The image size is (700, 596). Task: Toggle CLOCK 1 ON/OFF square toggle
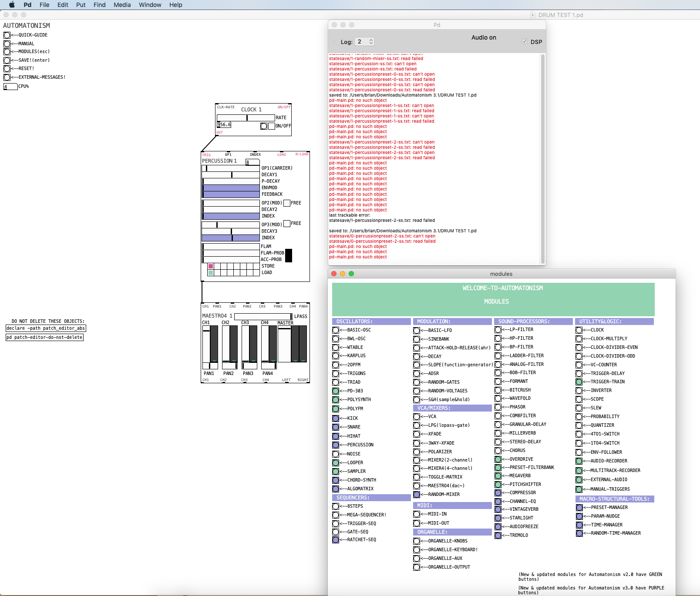coord(272,126)
